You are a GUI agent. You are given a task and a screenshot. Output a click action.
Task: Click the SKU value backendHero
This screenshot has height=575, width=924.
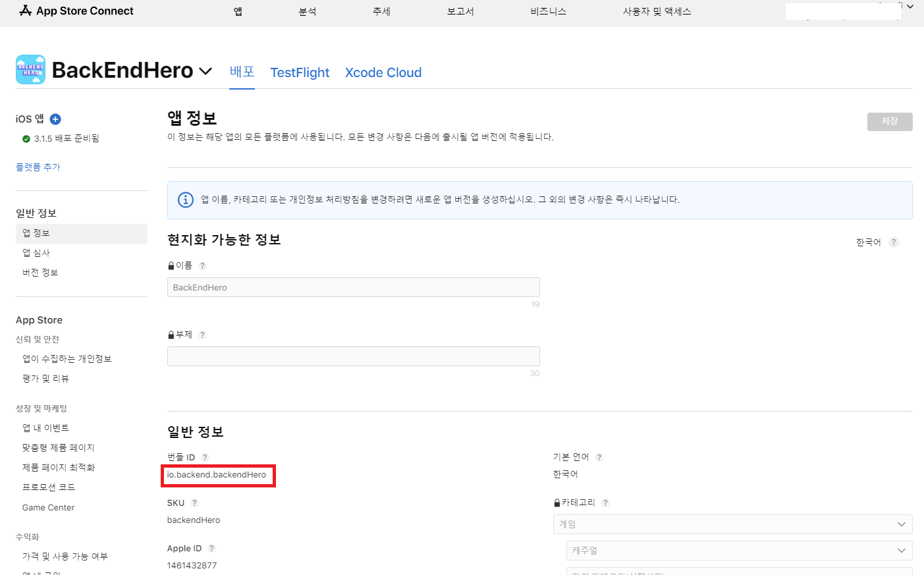(x=194, y=520)
